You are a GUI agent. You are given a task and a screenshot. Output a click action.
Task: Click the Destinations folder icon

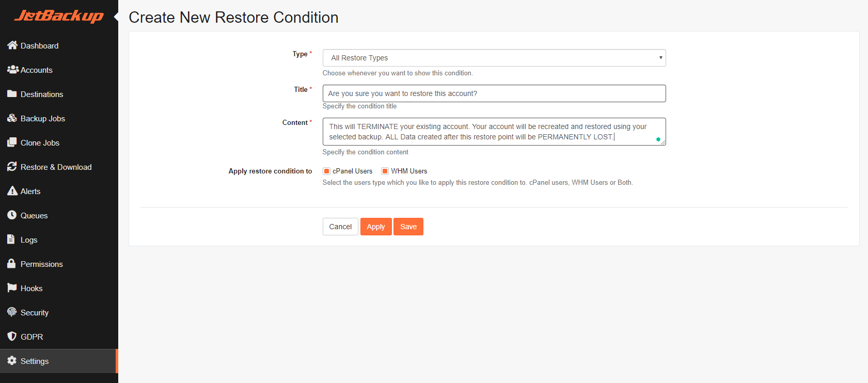[12, 94]
